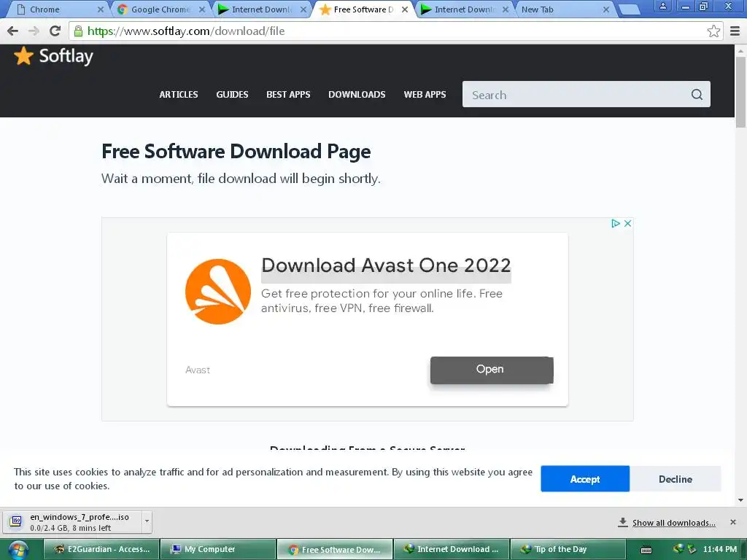747x560 pixels.
Task: Open the WEB APPS menu
Action: tap(425, 94)
